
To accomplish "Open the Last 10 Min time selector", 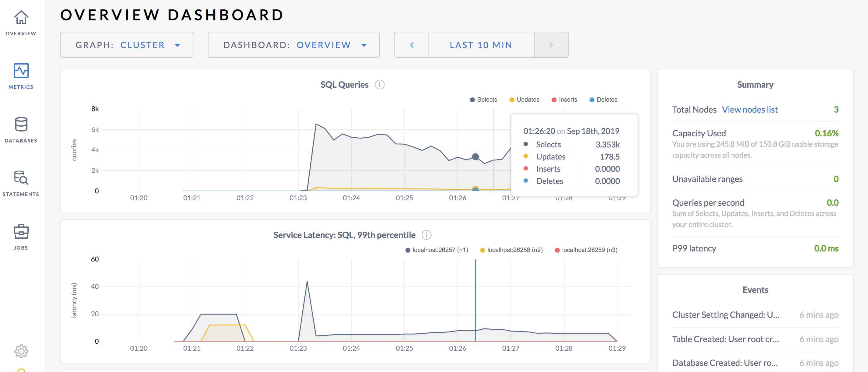I will (x=481, y=45).
